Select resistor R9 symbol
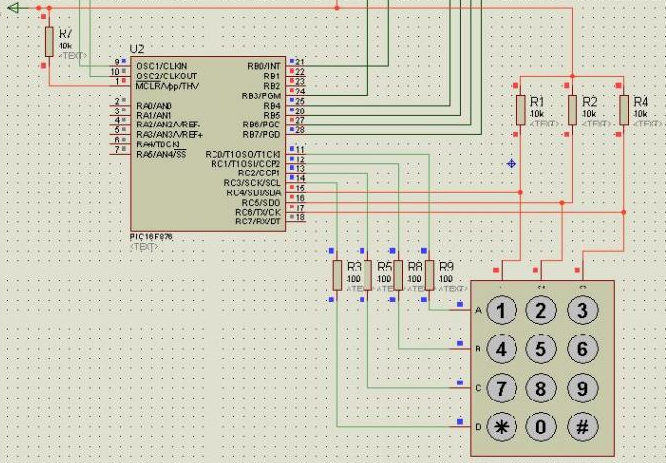 [430, 275]
